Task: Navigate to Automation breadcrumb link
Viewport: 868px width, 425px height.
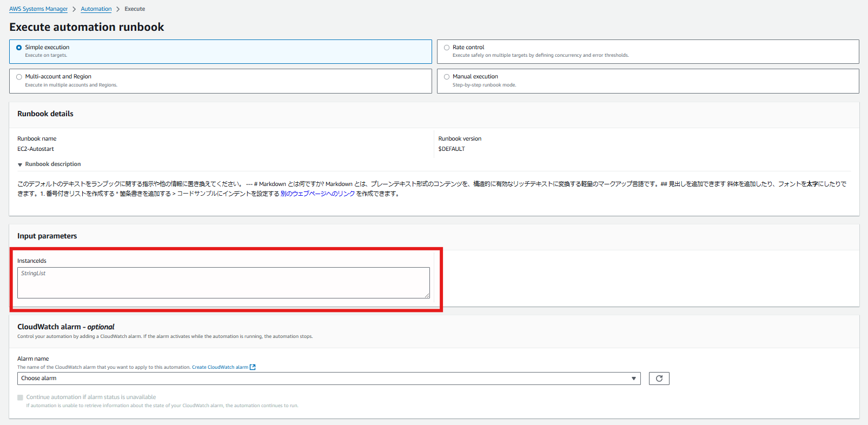Action: (x=96, y=9)
